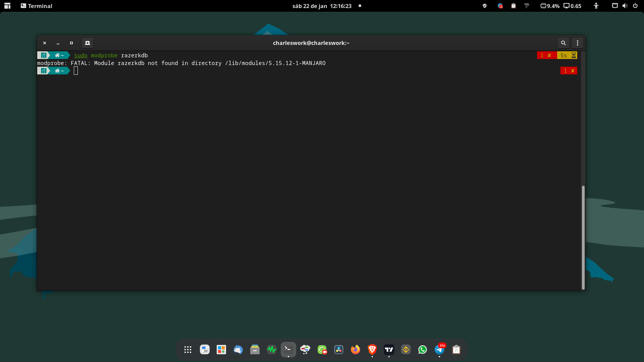The height and width of the screenshot is (362, 644).
Task: Open the terminal search
Action: tap(563, 43)
